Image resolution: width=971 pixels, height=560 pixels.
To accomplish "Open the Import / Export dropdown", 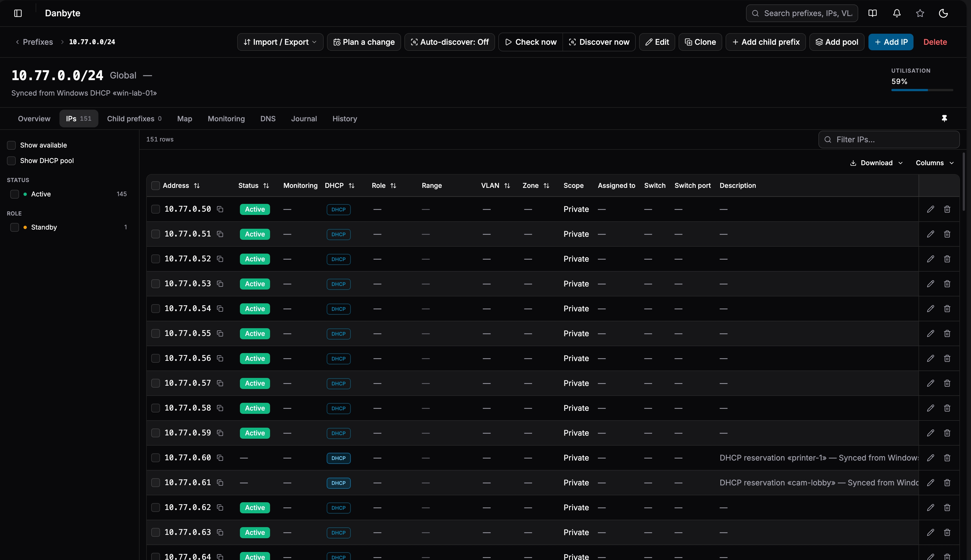I will click(280, 42).
